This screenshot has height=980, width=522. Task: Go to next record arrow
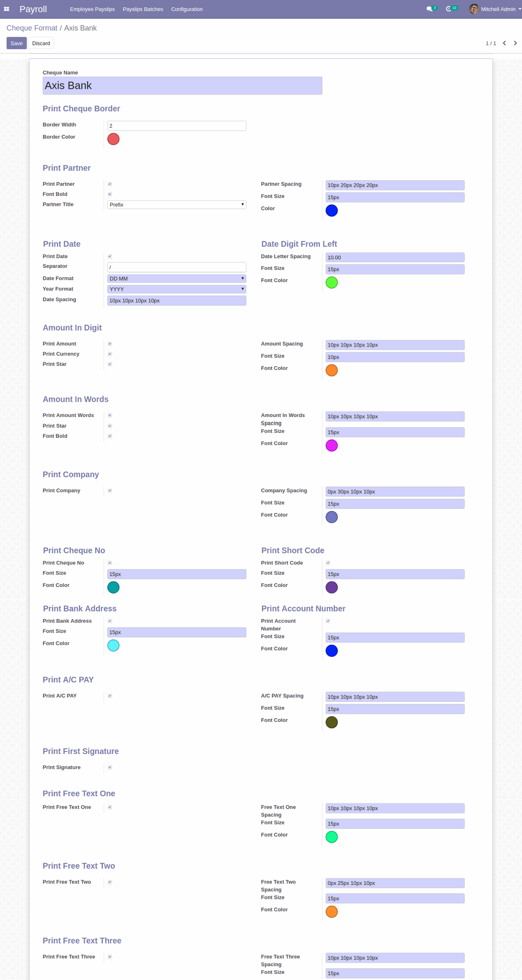pos(515,43)
